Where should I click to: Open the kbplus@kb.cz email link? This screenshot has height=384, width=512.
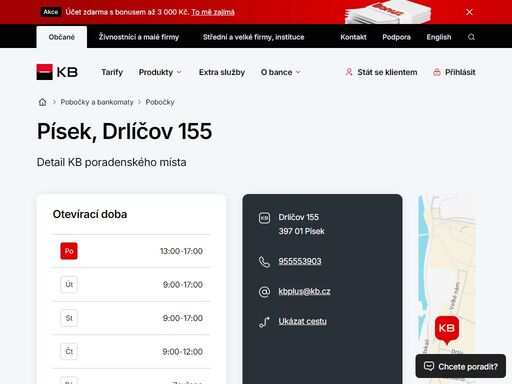click(x=304, y=291)
